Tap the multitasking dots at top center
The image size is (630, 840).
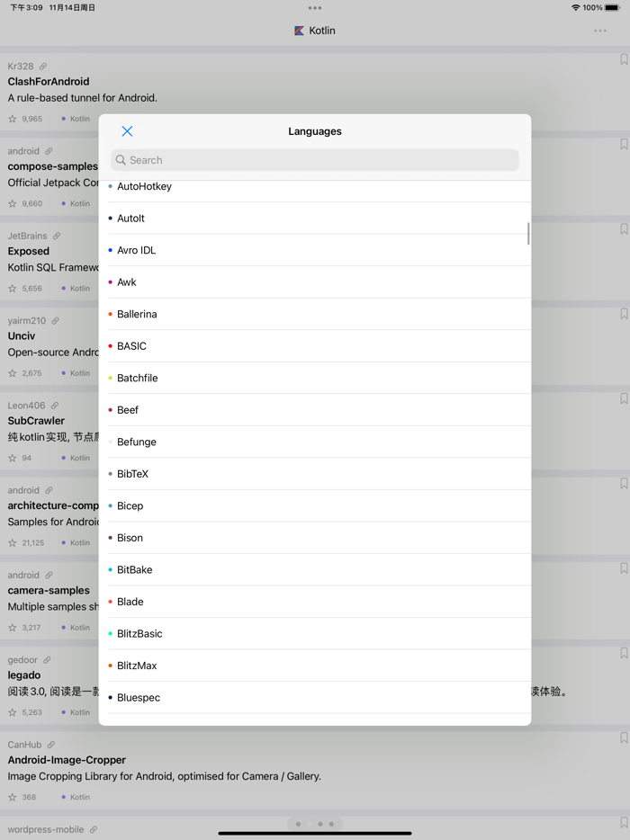(x=315, y=8)
